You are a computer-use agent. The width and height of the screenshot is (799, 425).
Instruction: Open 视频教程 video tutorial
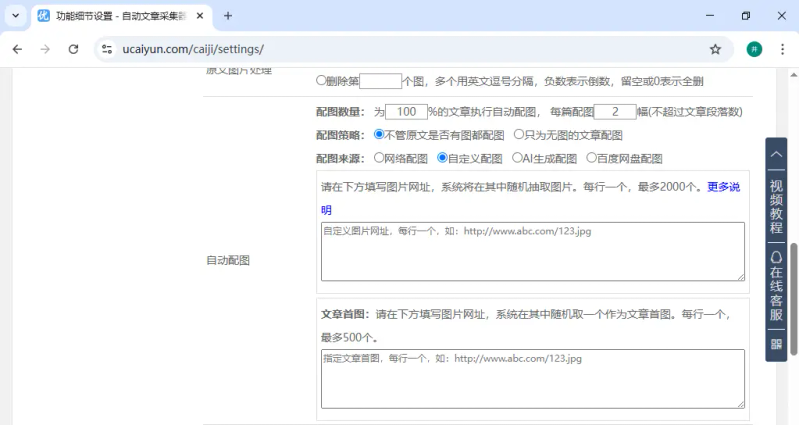pyautogui.click(x=776, y=207)
